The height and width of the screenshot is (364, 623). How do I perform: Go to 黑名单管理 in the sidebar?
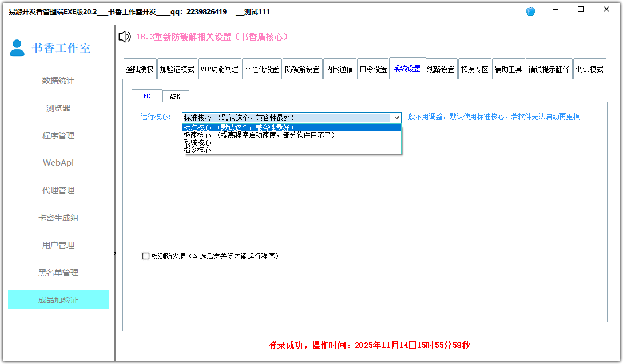pyautogui.click(x=58, y=273)
